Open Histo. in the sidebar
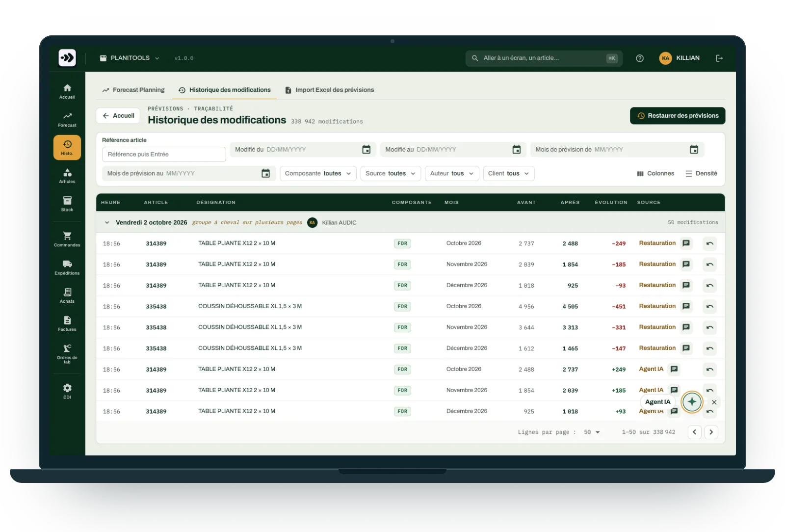 click(67, 147)
